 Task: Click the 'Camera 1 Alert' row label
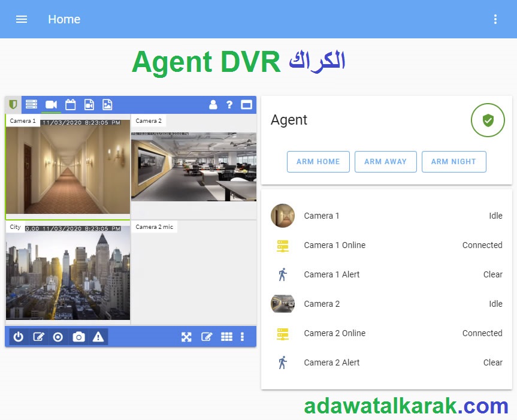point(332,274)
